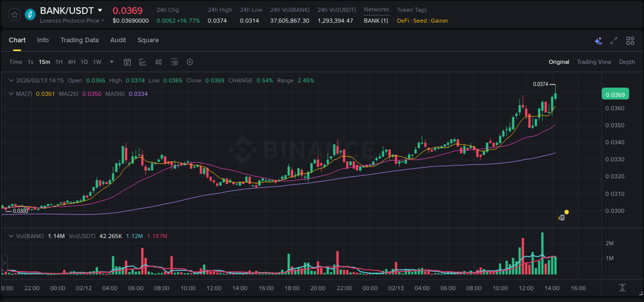
Task: Open the indicator settings icon
Action: click(174, 62)
